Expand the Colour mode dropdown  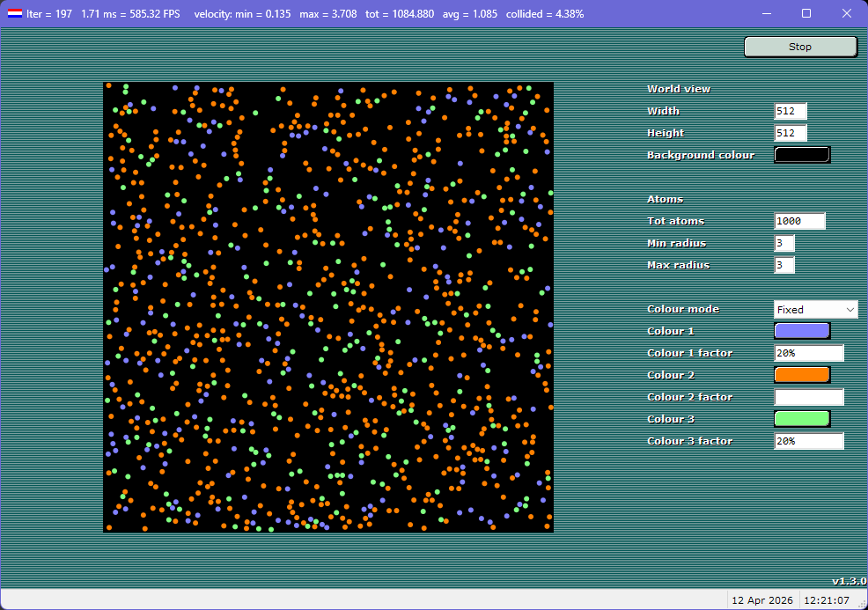click(x=815, y=310)
